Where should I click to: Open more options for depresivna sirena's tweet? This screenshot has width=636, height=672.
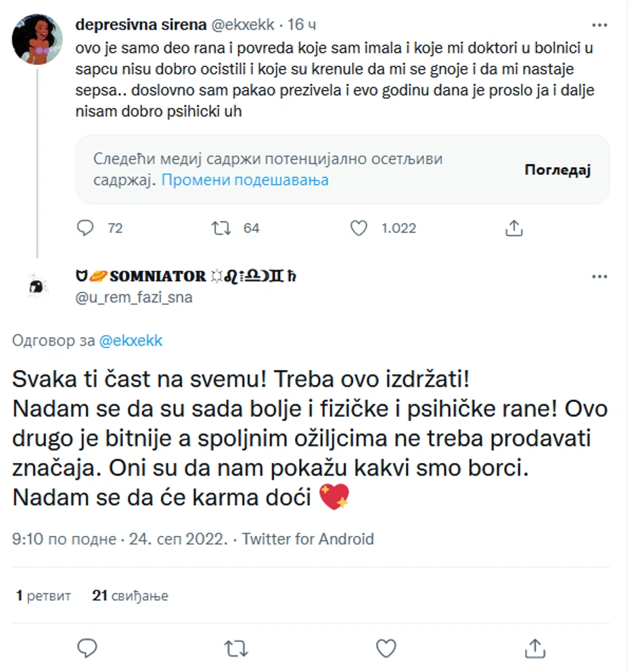[x=599, y=25]
